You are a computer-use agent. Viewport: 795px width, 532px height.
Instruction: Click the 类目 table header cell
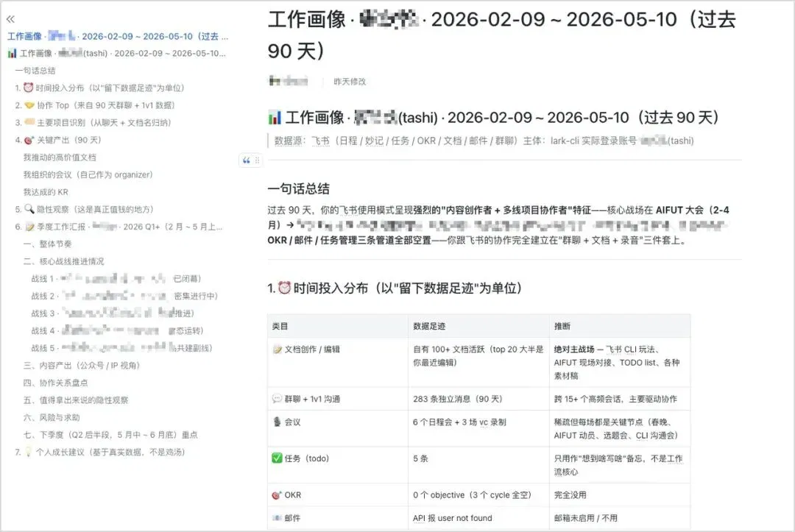tap(338, 326)
